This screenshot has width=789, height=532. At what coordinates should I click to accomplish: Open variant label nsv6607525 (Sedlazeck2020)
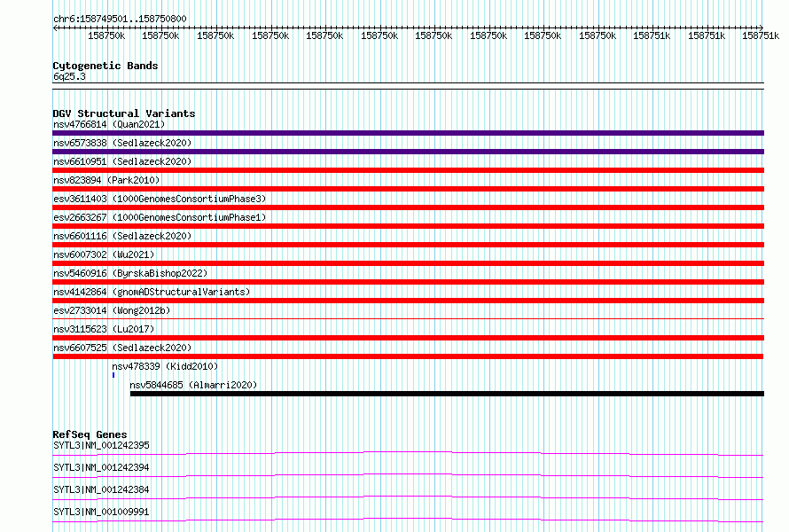pyautogui.click(x=122, y=348)
